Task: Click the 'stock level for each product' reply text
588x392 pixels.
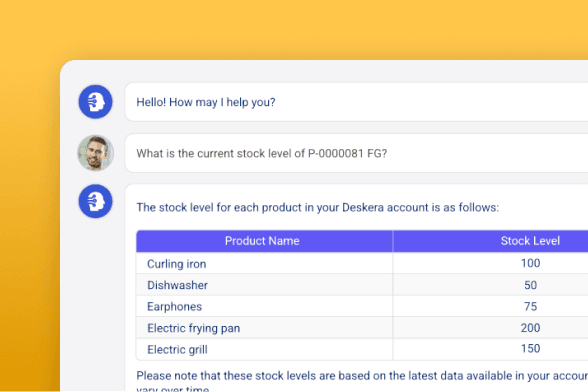Action: 318,207
